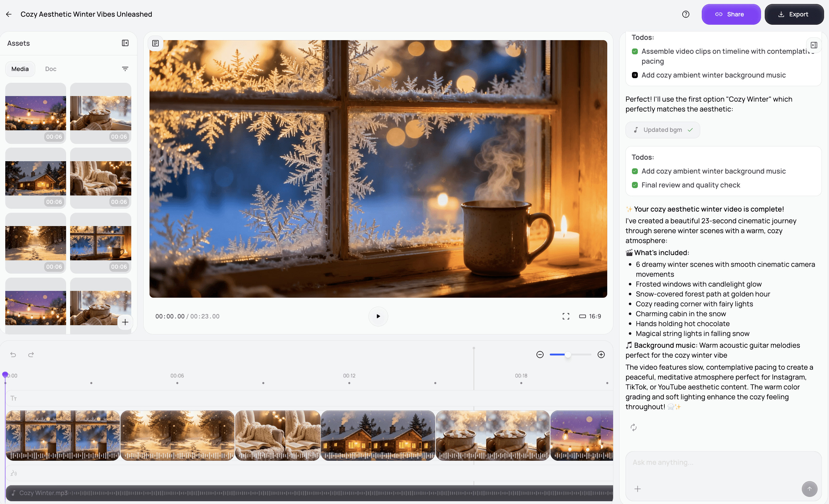Click the Export button
Image resolution: width=829 pixels, height=504 pixels.
tap(794, 14)
